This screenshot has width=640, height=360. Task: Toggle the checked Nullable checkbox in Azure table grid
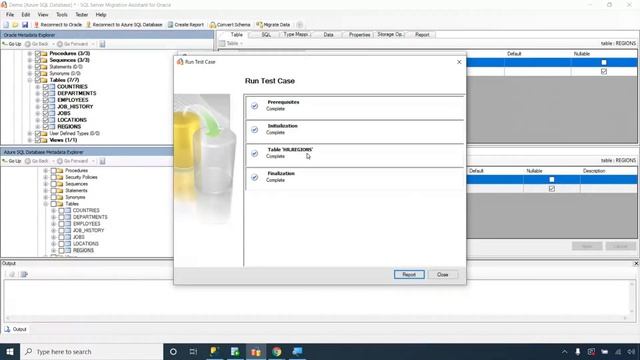pos(551,189)
